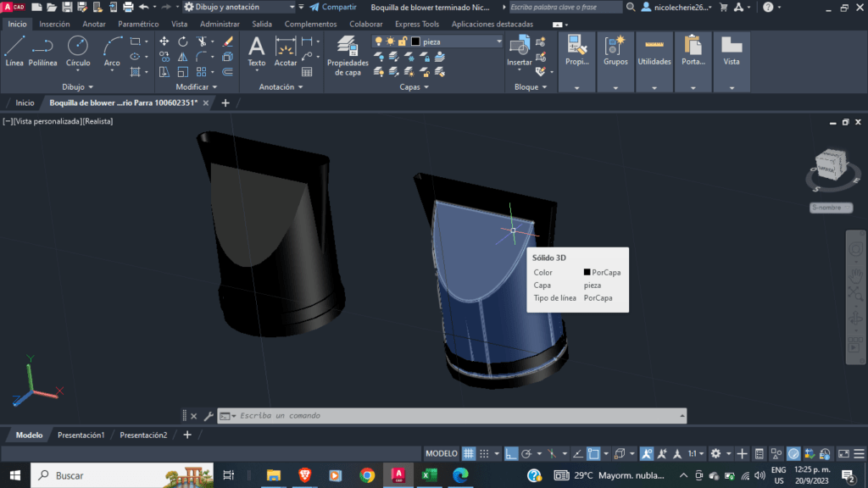The width and height of the screenshot is (868, 488).
Task: Expand the Modificar panel
Action: coord(197,87)
